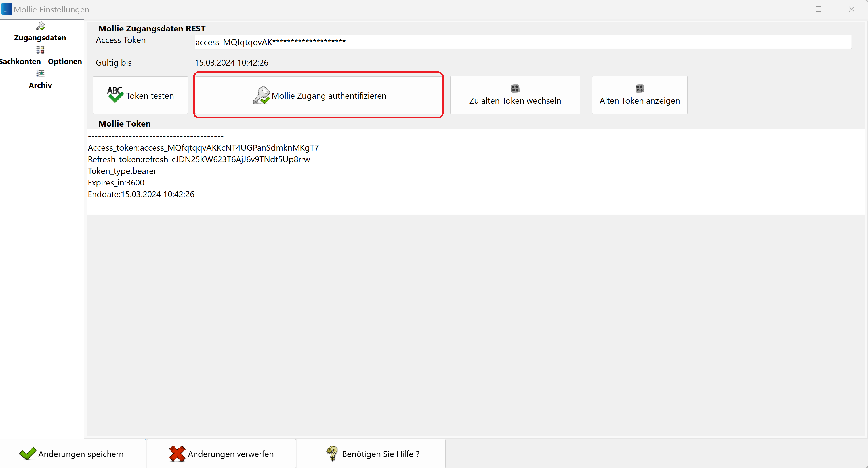Click the green checkmark icon for saving changes
The width and height of the screenshot is (868, 468).
[x=28, y=453]
